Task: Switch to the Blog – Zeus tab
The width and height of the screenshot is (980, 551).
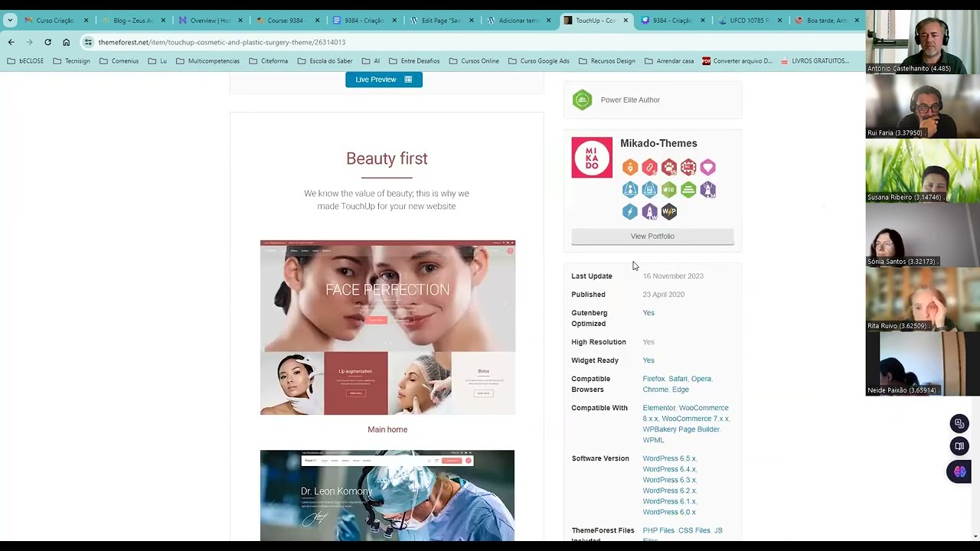Action: coord(133,21)
